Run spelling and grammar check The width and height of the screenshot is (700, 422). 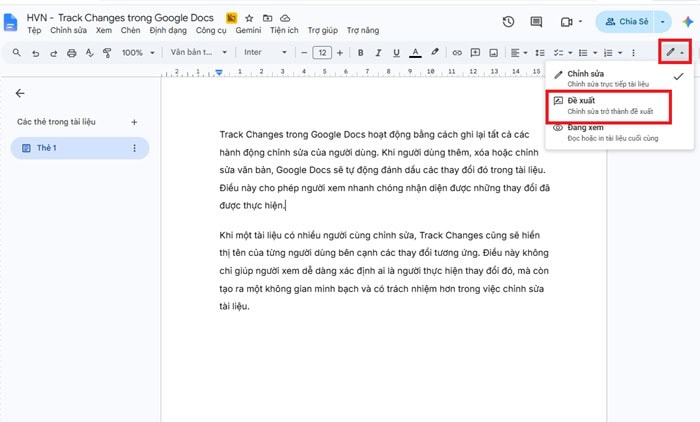coord(89,53)
